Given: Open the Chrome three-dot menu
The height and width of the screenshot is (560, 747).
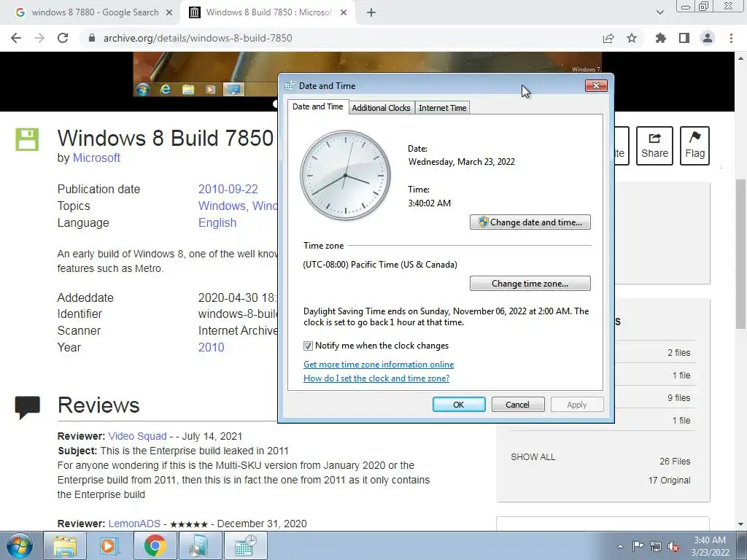Looking at the screenshot, I should 731,38.
